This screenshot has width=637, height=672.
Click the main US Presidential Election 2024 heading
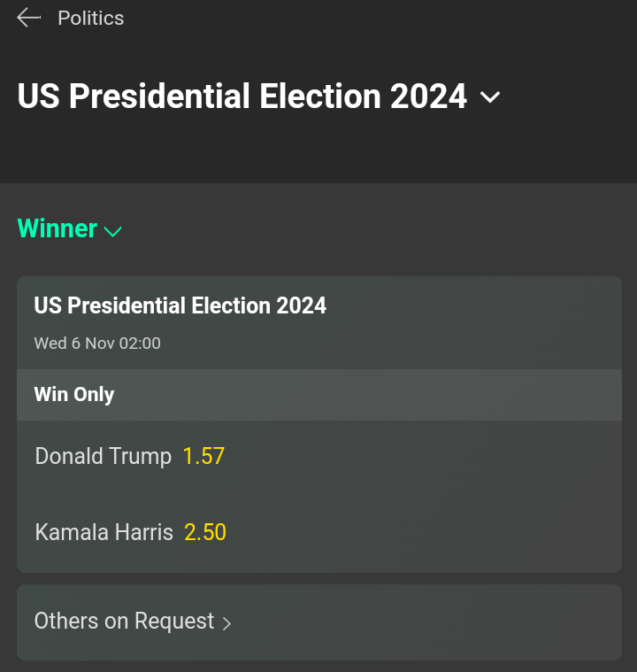[242, 96]
